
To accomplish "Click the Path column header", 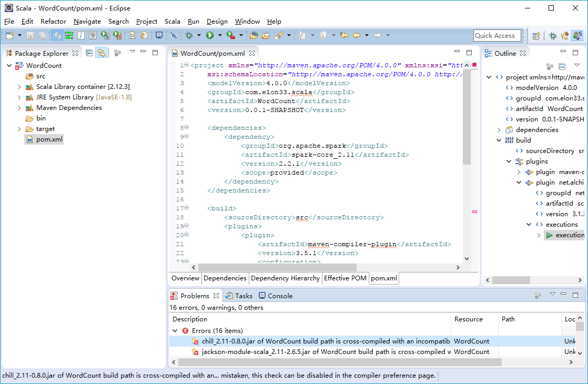I will [530, 319].
